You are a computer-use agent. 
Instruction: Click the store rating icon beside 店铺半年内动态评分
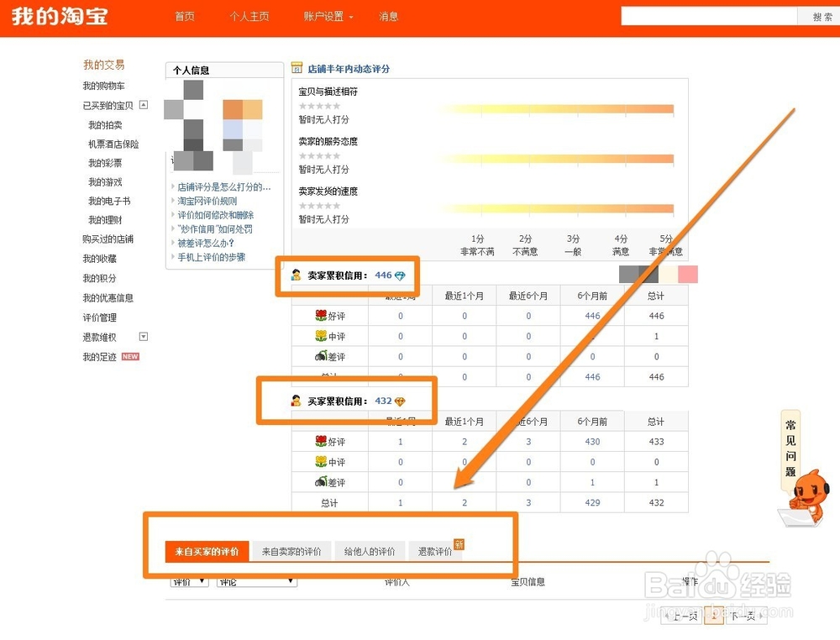[297, 68]
